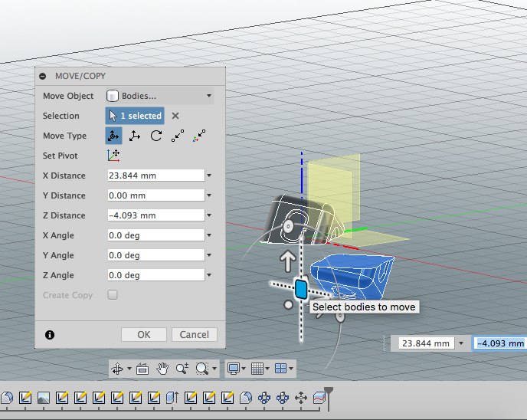Expand the Y Distance dropdown arrow
The width and height of the screenshot is (527, 420).
tap(209, 195)
